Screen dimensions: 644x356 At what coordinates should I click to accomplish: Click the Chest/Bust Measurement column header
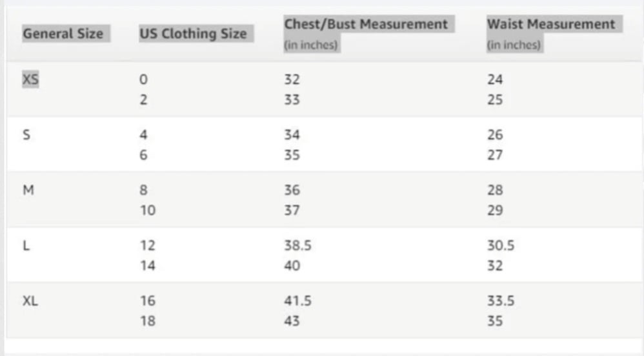coord(366,25)
